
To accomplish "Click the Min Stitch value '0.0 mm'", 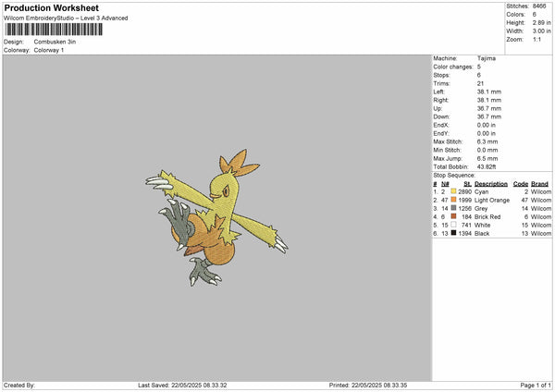I will pos(487,150).
